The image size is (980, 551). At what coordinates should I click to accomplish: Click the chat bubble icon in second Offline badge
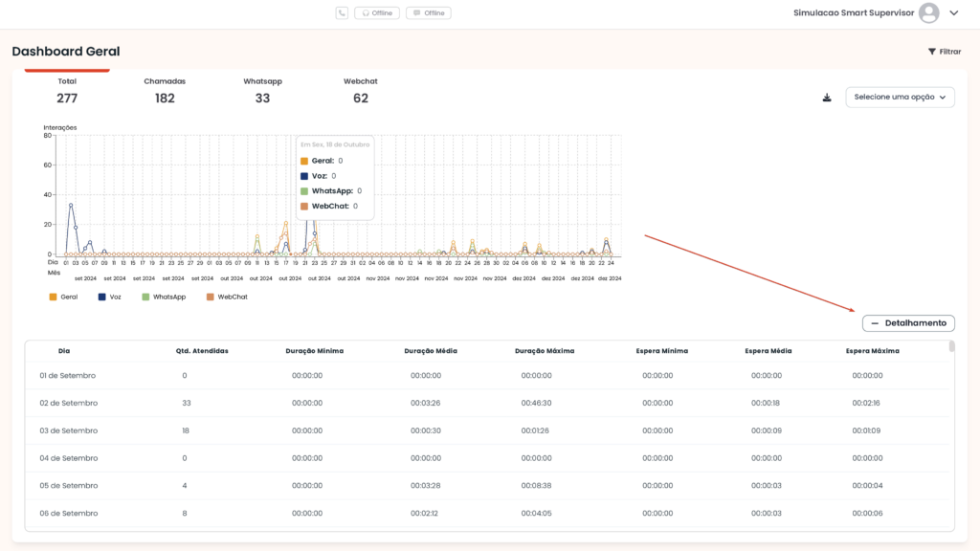pyautogui.click(x=415, y=12)
